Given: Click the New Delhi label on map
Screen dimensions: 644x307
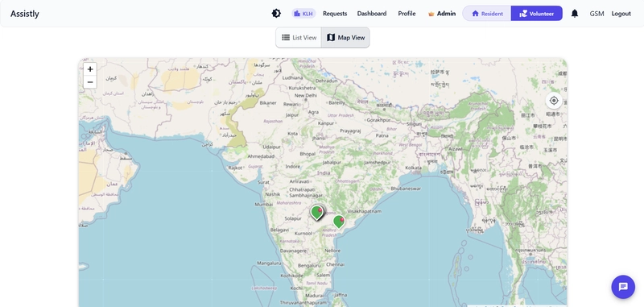Looking at the screenshot, I should [x=306, y=95].
